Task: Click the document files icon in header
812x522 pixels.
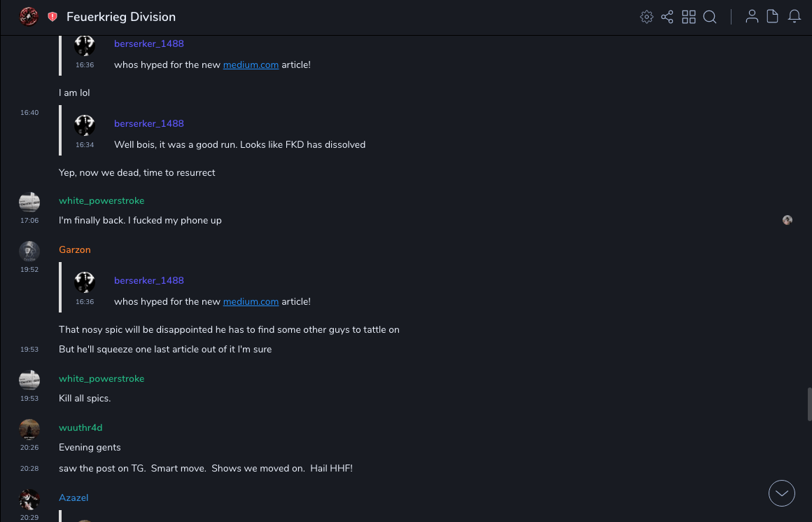Action: [773, 17]
